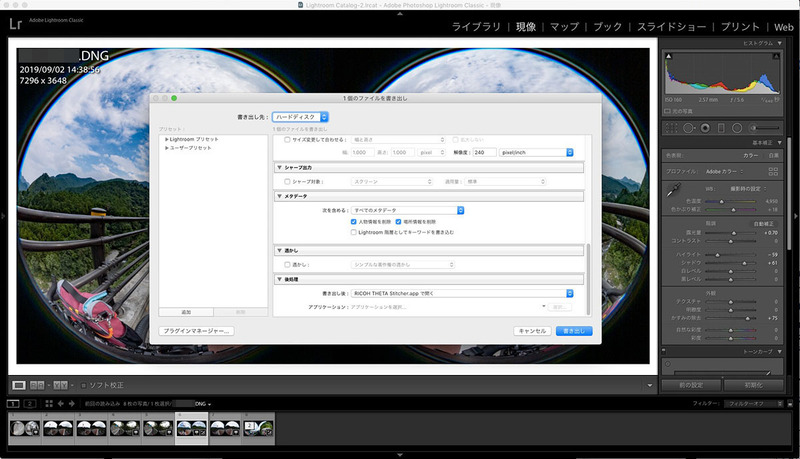Open after export RICOH THETA Stitcher dropdown

(x=462, y=293)
